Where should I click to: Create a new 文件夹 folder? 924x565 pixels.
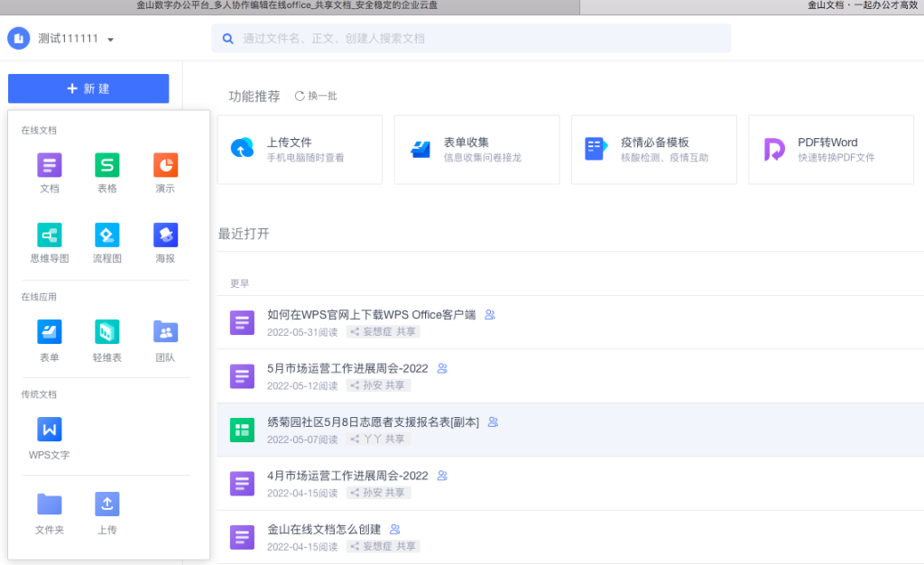pyautogui.click(x=49, y=514)
